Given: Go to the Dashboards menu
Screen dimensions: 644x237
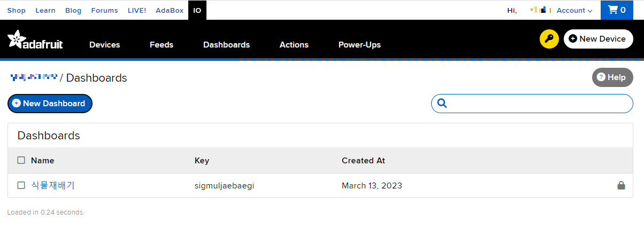Looking at the screenshot, I should tap(226, 45).
